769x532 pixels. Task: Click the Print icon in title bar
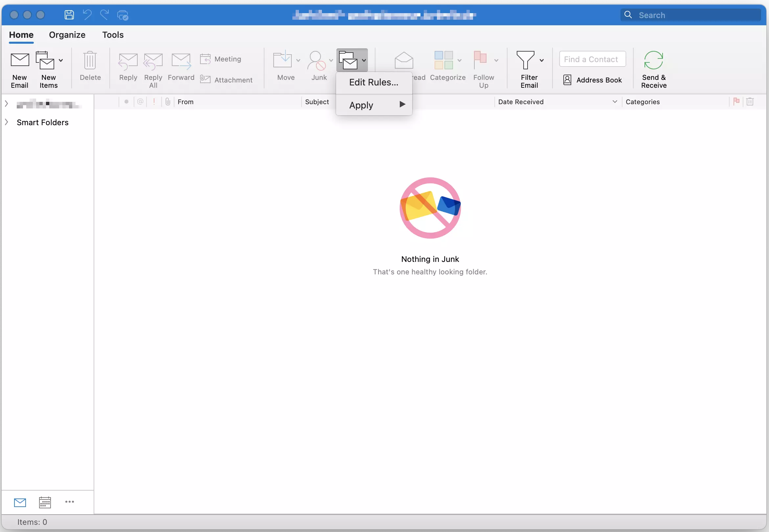123,15
